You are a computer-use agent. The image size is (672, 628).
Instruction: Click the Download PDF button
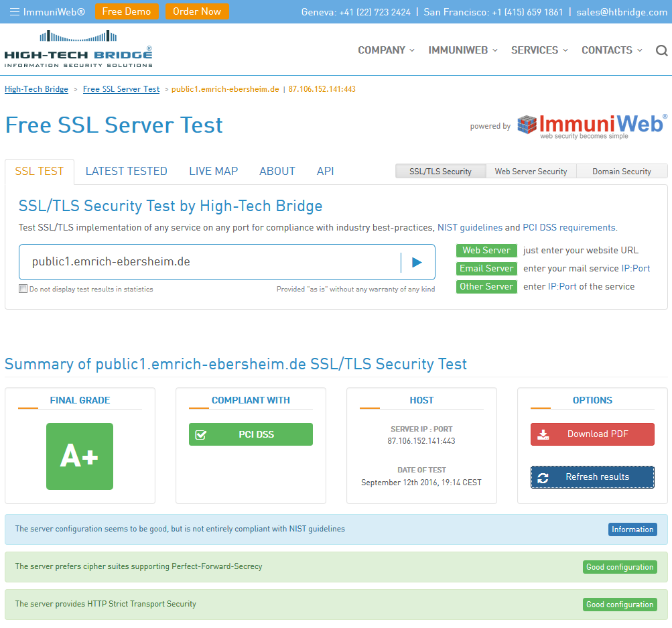pos(592,434)
